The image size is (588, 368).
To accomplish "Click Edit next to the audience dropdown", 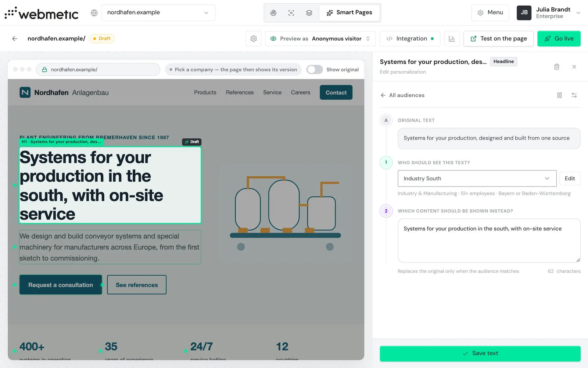I will [x=570, y=178].
